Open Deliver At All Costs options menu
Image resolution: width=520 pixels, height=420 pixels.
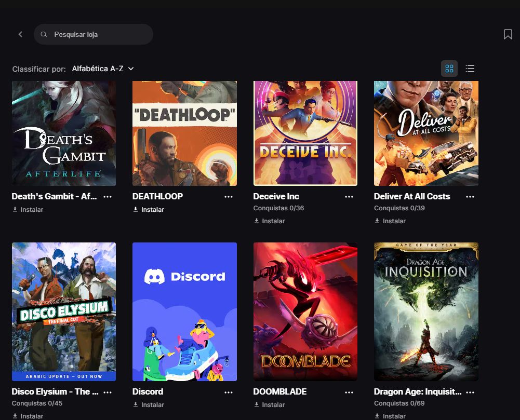(x=470, y=197)
